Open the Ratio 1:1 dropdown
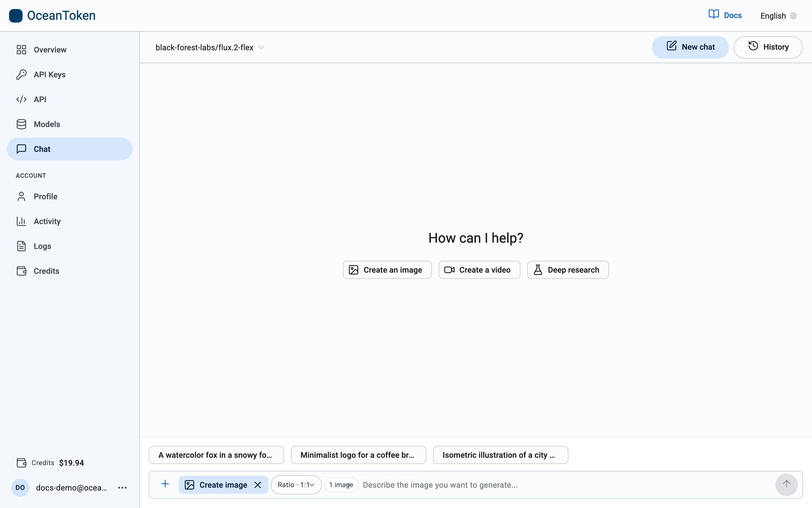This screenshot has height=508, width=812. coord(296,485)
